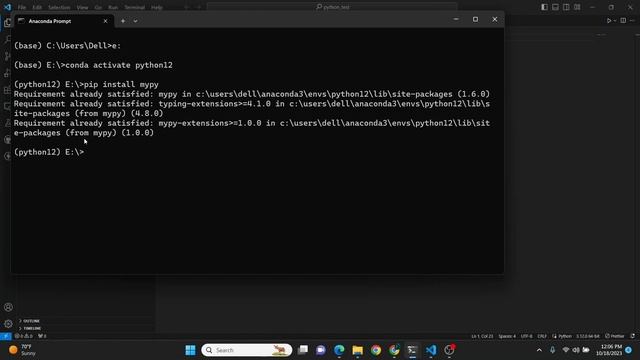The image size is (640, 360).
Task: Open VS Code Manage gear icon
Action: (x=8, y=324)
